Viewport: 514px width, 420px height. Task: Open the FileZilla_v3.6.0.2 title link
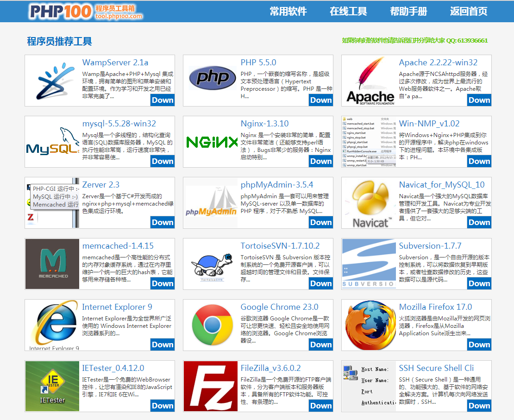pyautogui.click(x=270, y=368)
